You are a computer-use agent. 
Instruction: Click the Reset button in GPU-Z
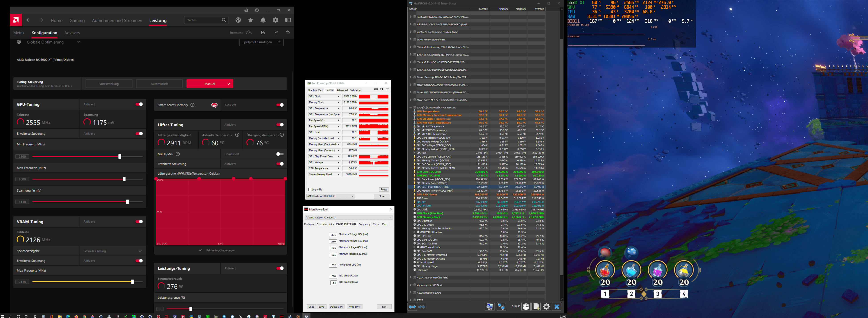coord(384,190)
